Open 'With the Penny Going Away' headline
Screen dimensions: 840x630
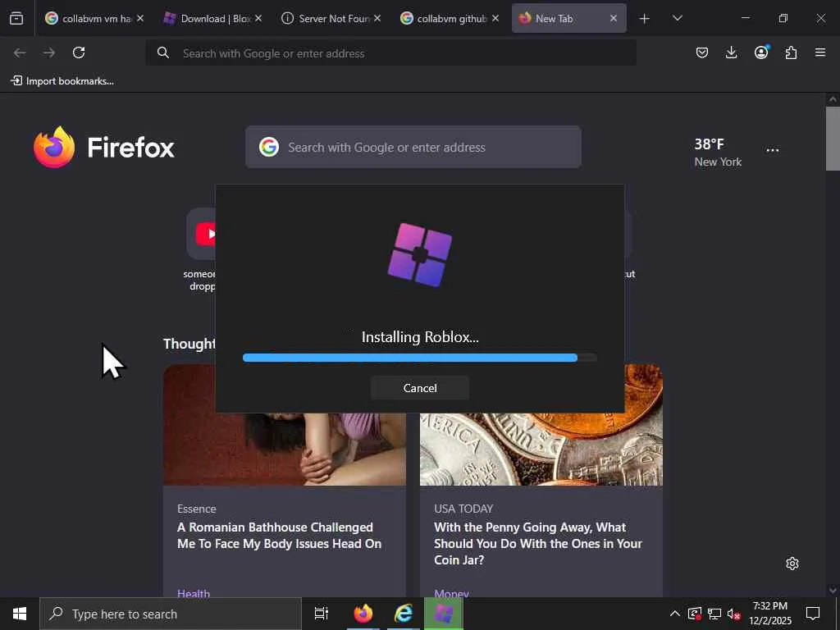coord(538,543)
